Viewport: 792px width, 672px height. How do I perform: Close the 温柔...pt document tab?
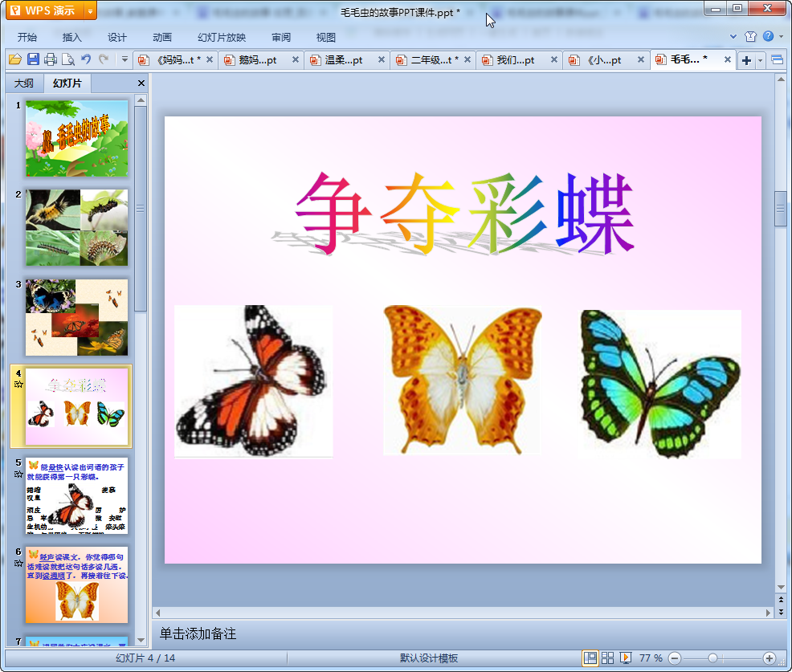pyautogui.click(x=382, y=59)
